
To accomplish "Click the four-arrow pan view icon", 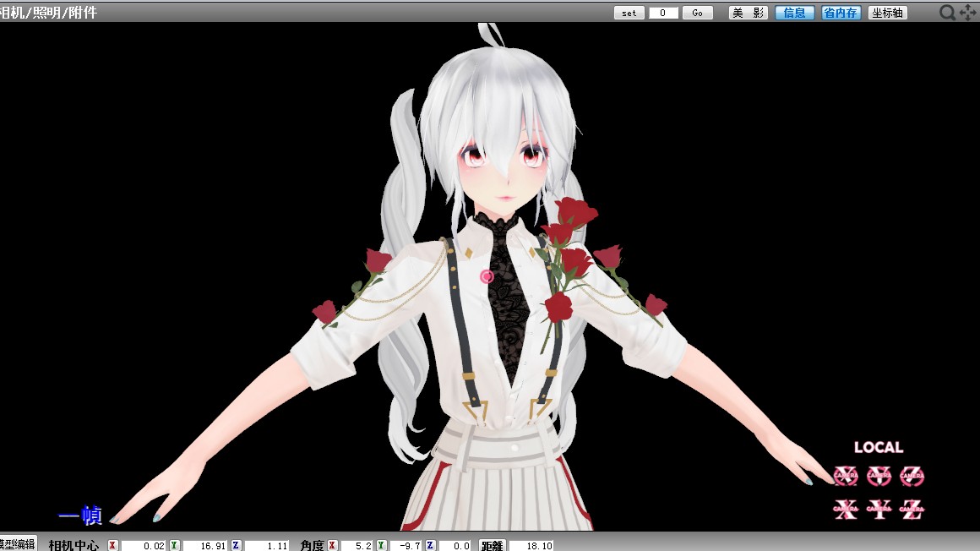I will point(967,12).
